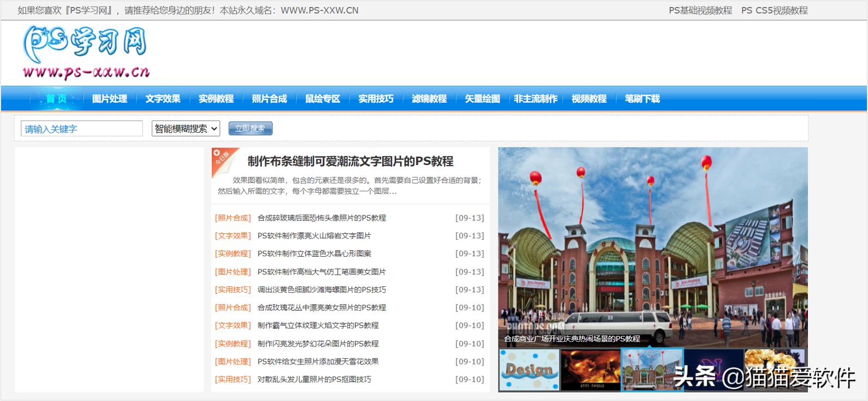Click [图片处理] tag beside 仿工笔画美女 article

(233, 272)
